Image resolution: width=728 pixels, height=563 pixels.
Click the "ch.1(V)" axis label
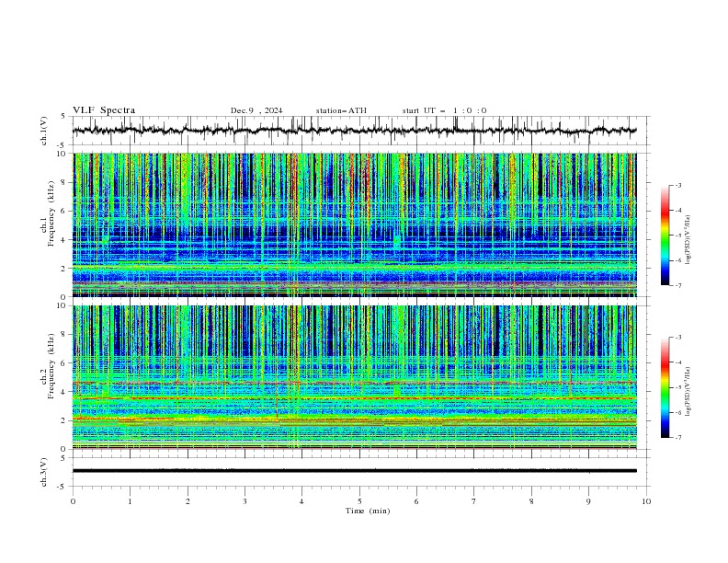44,131
